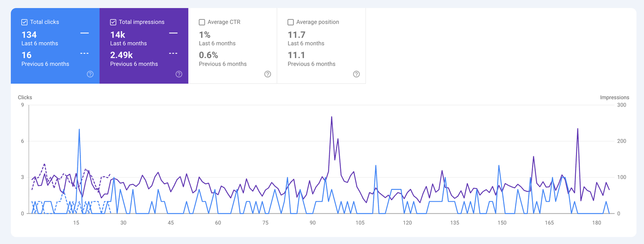Viewport: 644px width, 244px height.
Task: Click the tallest blue clicks spike
Action: click(x=79, y=130)
